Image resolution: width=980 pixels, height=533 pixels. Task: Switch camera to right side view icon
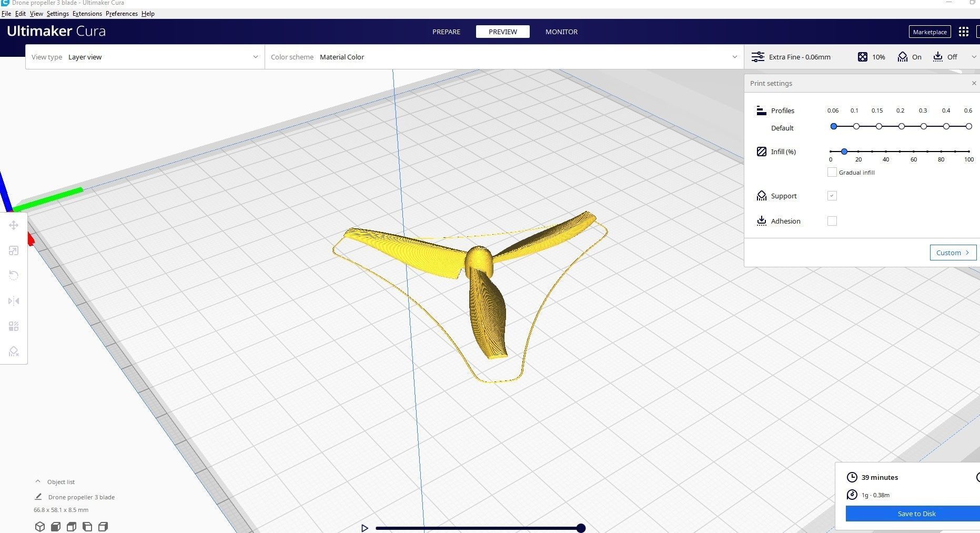point(103,526)
